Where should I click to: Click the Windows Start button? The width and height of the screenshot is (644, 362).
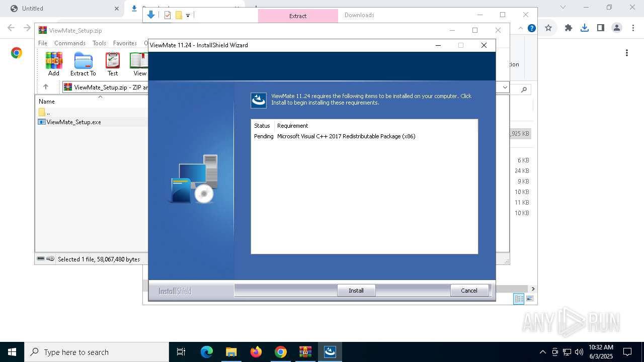tap(12, 352)
